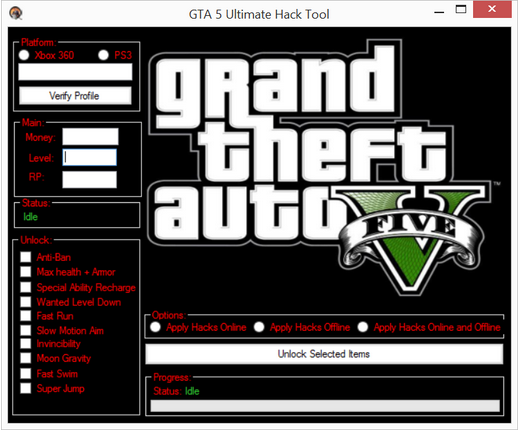The height and width of the screenshot is (430, 518).
Task: Tick the Slow Motion Aim checkbox
Action: pyautogui.click(x=26, y=330)
